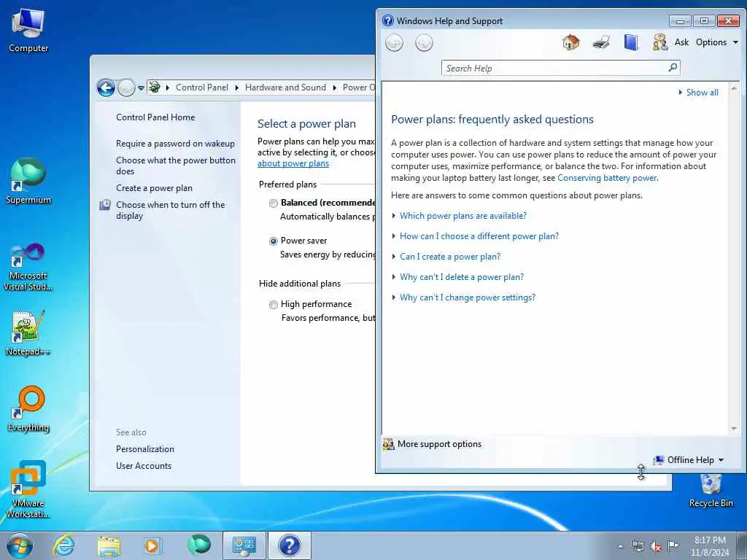The image size is (747, 560).
Task: Click inside the Search Help input field
Action: point(555,68)
